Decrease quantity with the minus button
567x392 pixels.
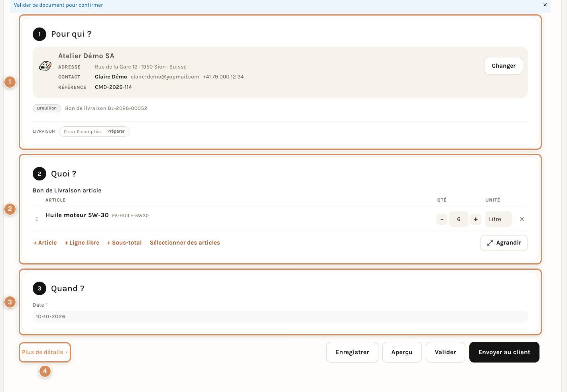(x=442, y=219)
